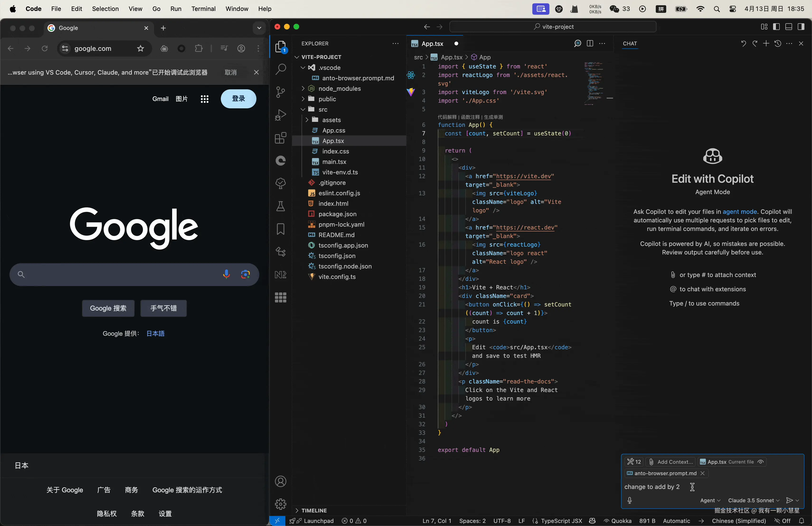
Task: Open the Selection menu
Action: [x=105, y=9]
